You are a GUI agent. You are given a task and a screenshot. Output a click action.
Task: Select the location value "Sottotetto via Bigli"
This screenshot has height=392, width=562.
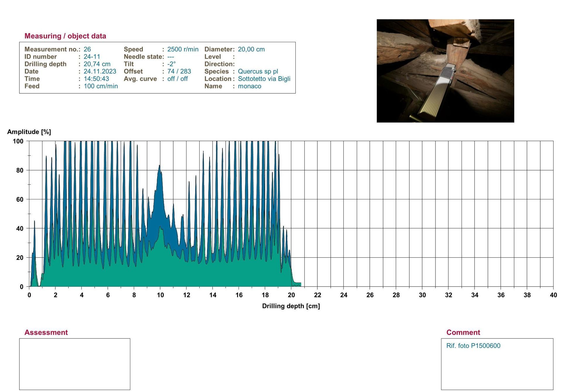tap(264, 78)
